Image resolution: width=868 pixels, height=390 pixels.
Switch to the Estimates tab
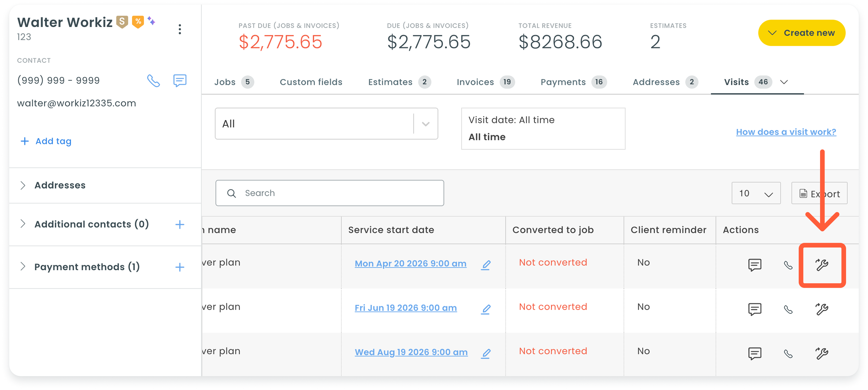[x=399, y=82]
